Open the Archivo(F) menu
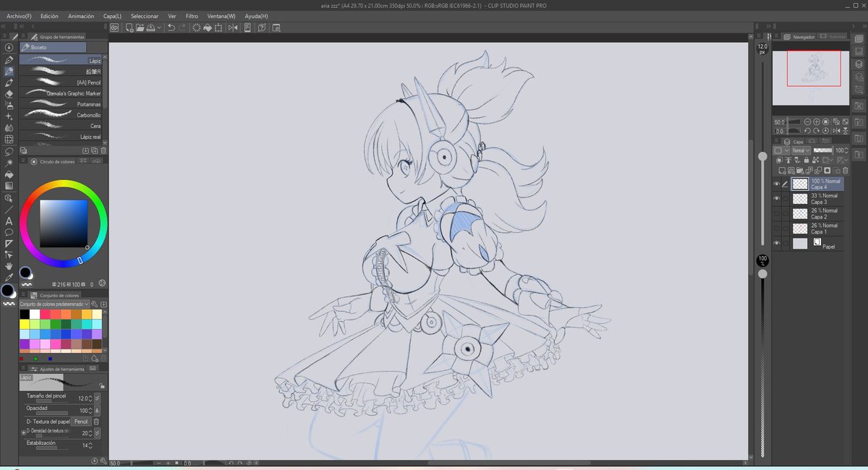868x470 pixels. pos(19,15)
